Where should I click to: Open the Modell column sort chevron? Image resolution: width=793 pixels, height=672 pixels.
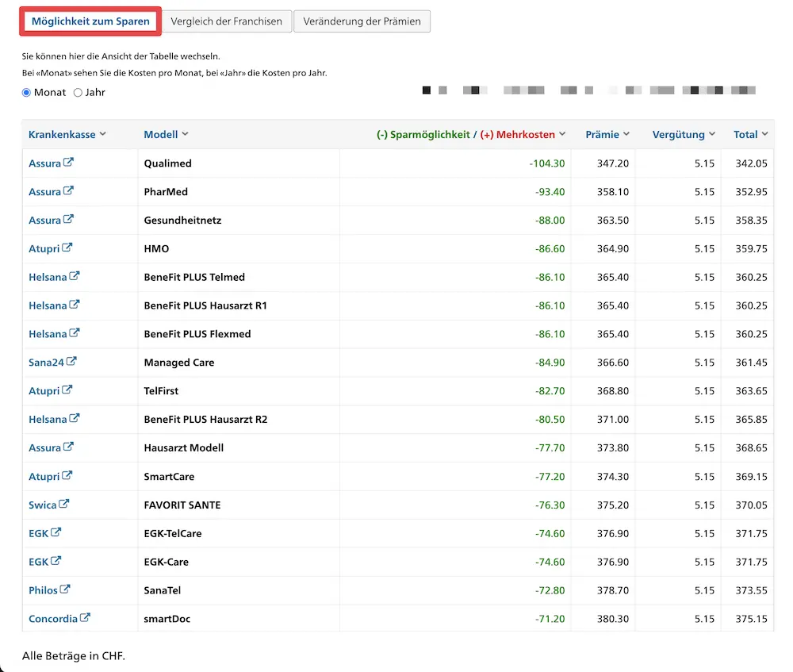(185, 134)
